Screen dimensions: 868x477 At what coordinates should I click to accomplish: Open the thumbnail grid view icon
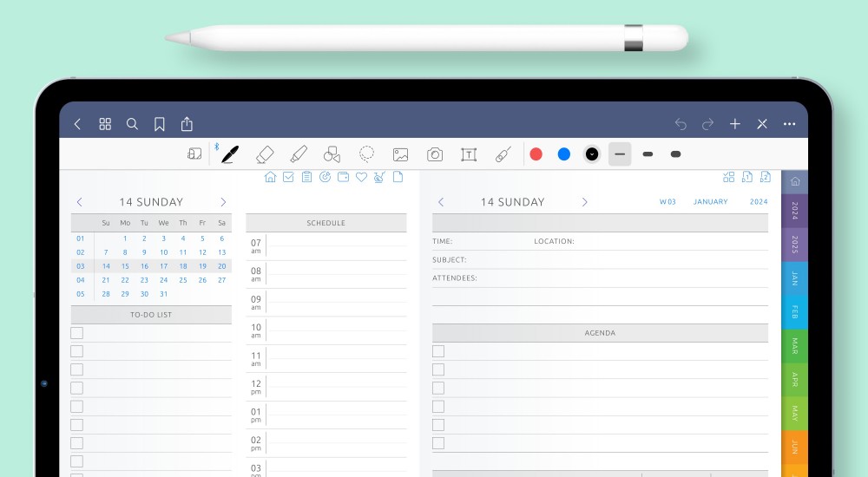click(105, 124)
